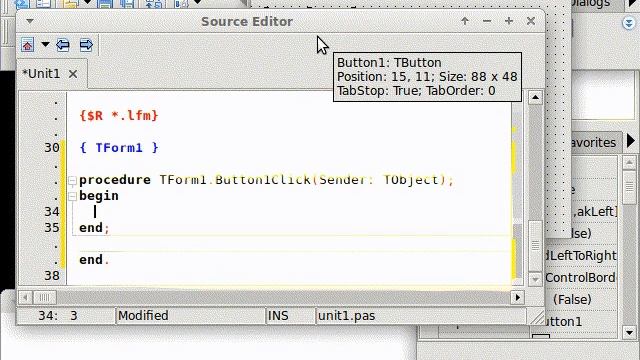Click the horizontal scrollbar thumb in Source Editor
Viewport: 640px width, 360px height.
click(x=44, y=297)
